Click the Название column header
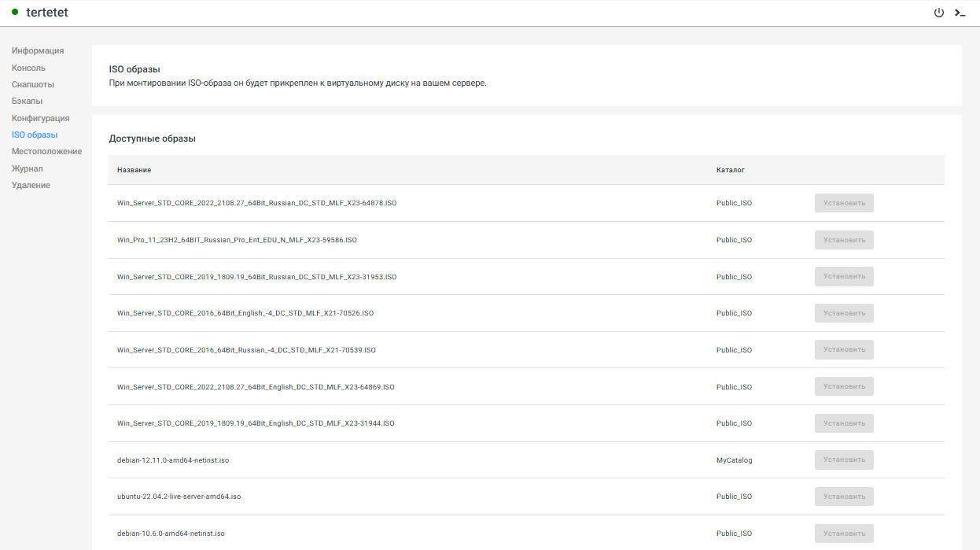This screenshot has width=980, height=550. click(x=134, y=170)
